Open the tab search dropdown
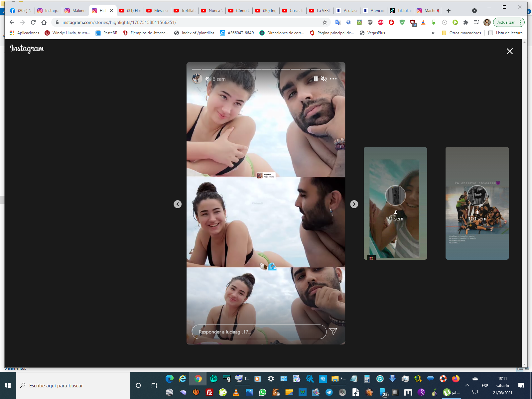The image size is (532, 399). point(474,11)
